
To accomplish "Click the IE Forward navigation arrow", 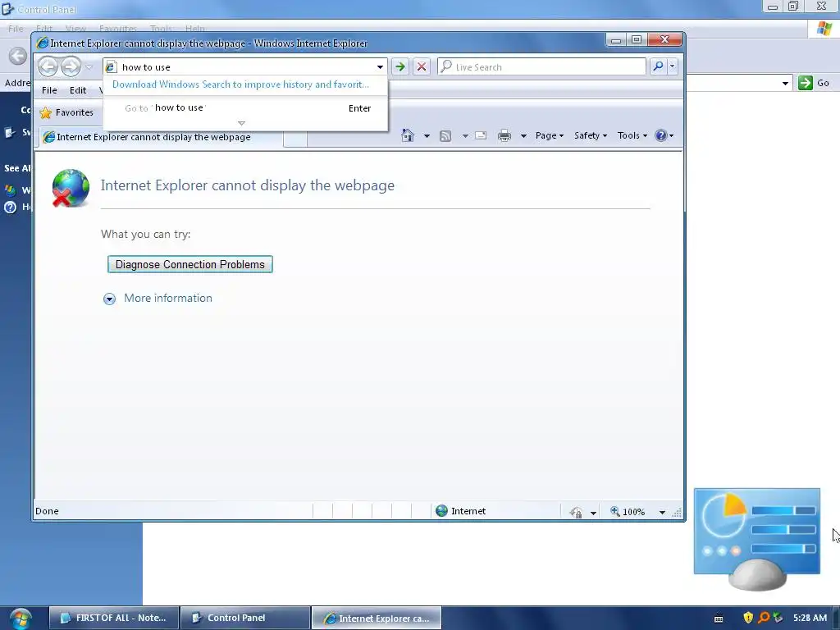I will pyautogui.click(x=71, y=67).
